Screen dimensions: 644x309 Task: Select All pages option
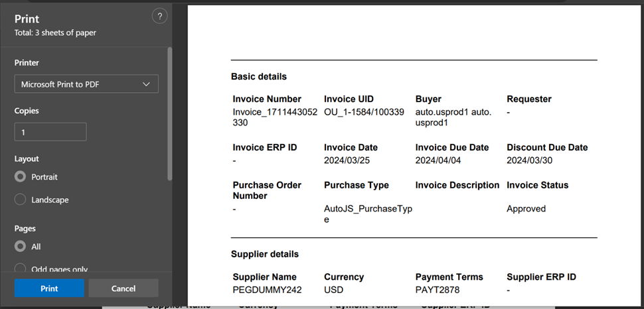coord(20,247)
